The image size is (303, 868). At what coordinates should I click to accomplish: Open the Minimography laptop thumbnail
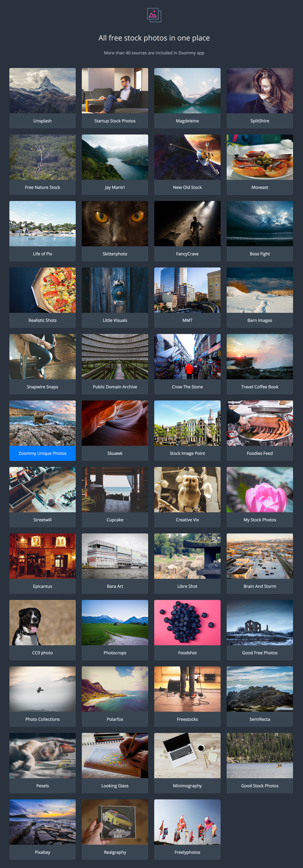click(187, 755)
